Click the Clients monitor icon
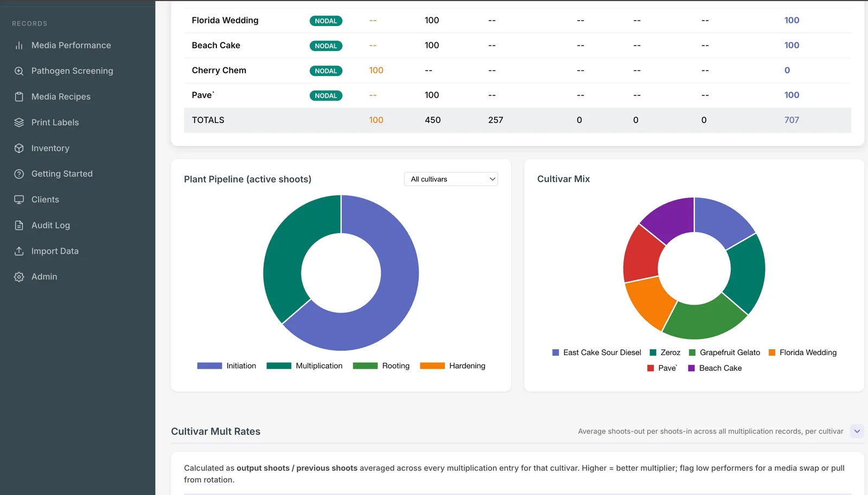868x495 pixels. point(19,200)
